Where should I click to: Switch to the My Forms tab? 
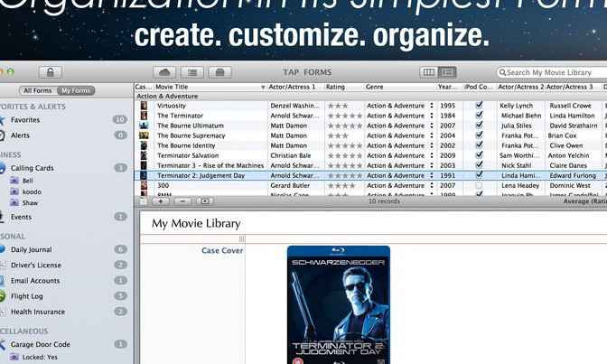76,90
